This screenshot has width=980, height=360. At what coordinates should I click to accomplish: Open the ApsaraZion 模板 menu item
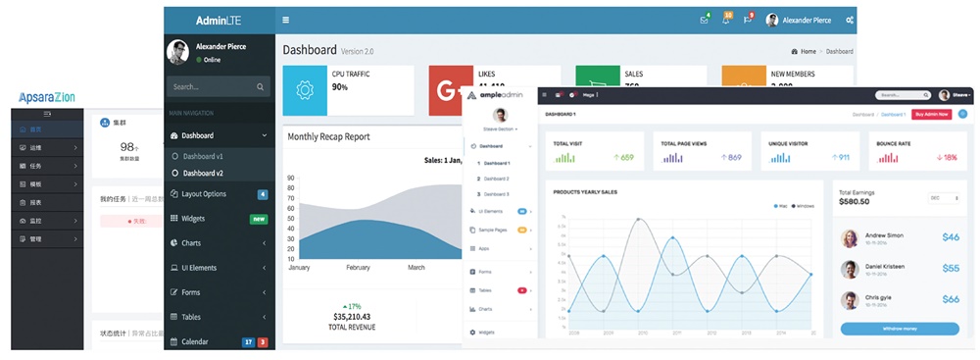coord(47,184)
